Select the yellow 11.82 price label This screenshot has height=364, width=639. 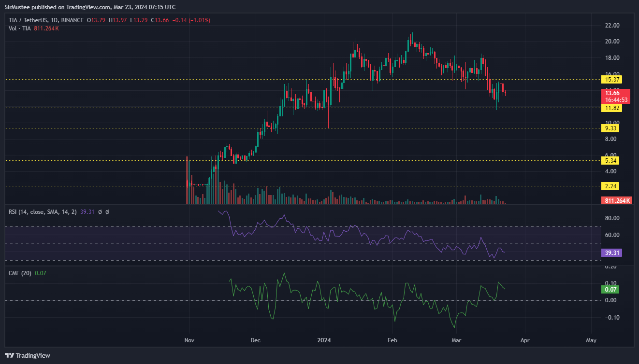pos(612,108)
